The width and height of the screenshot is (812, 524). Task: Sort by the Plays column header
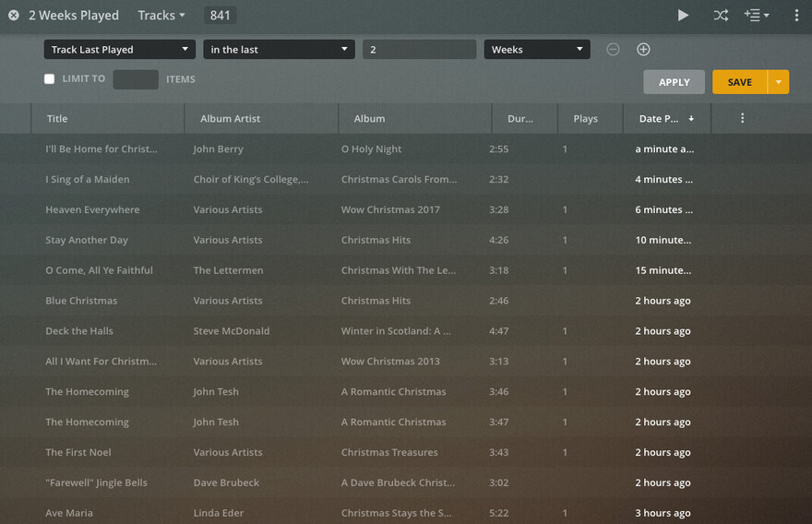pyautogui.click(x=591, y=119)
